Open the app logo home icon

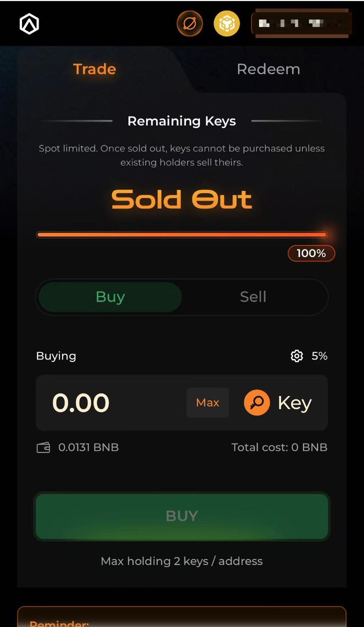(x=29, y=24)
